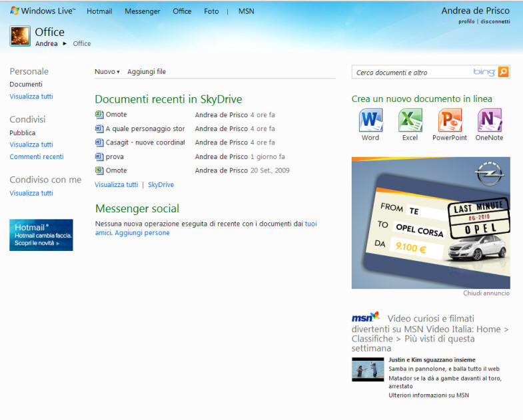Image resolution: width=523 pixels, height=420 pixels.
Task: Open Pubblica under Condivisi
Action: pos(23,132)
